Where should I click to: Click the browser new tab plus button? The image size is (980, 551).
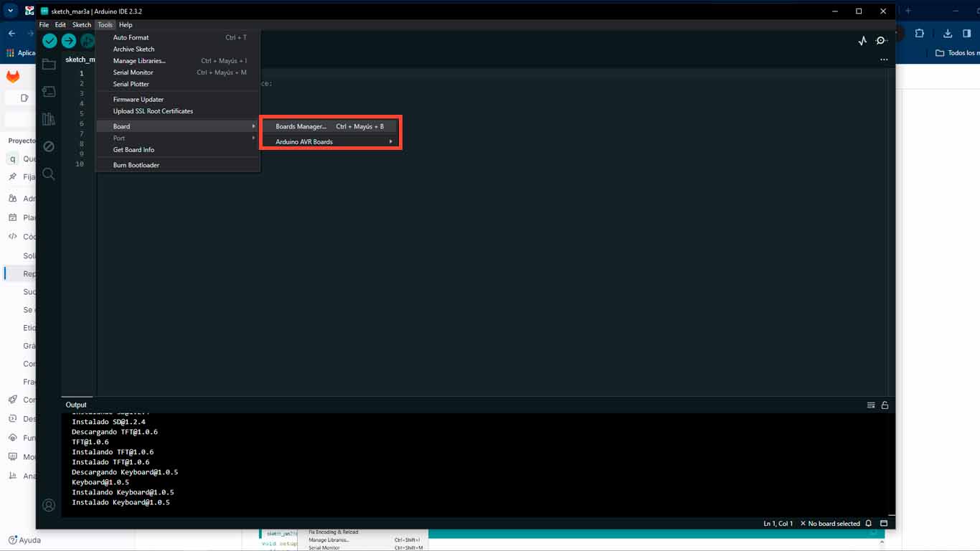[908, 11]
